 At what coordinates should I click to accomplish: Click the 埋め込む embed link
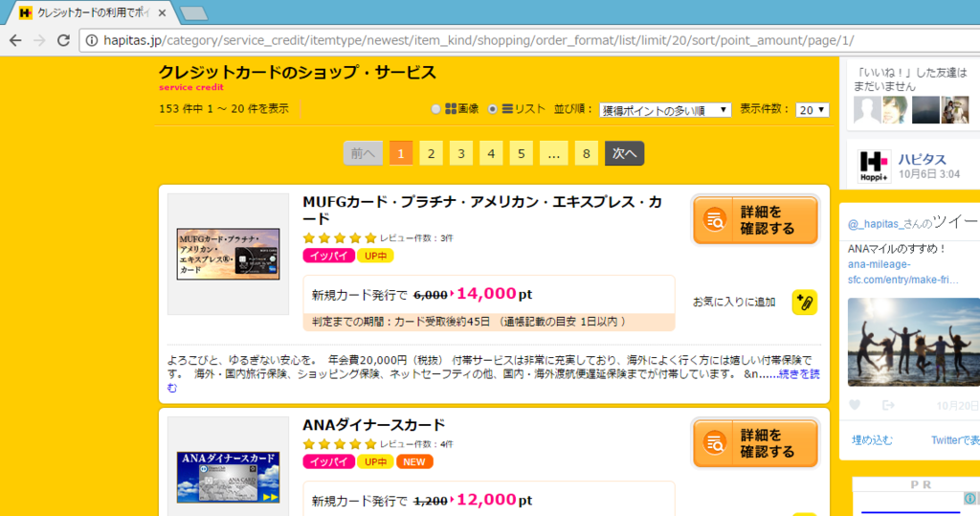click(873, 440)
